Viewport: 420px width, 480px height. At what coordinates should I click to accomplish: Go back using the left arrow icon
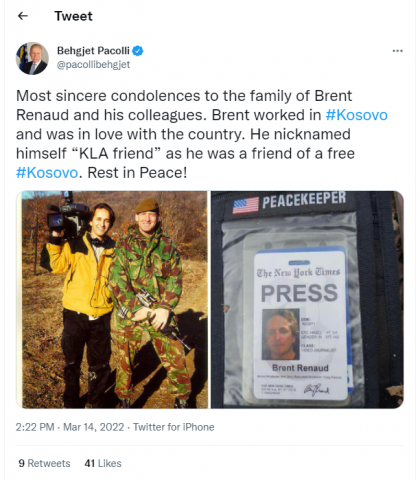point(23,16)
